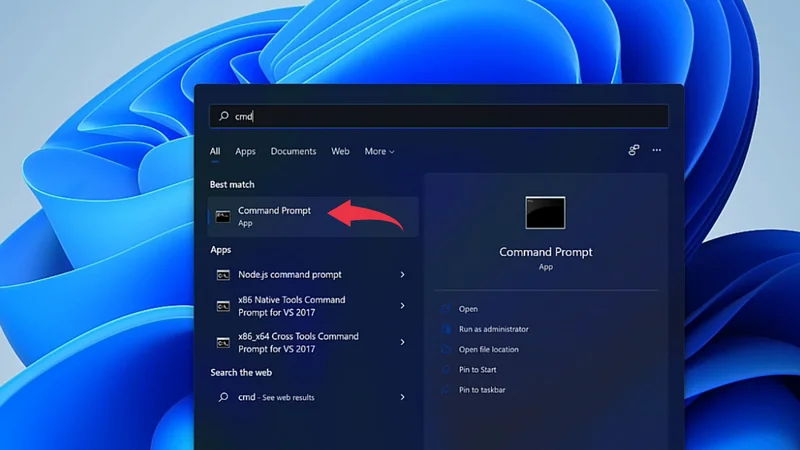Screen dimensions: 800x450
Task: Open the Web filter tab
Action: (340, 152)
